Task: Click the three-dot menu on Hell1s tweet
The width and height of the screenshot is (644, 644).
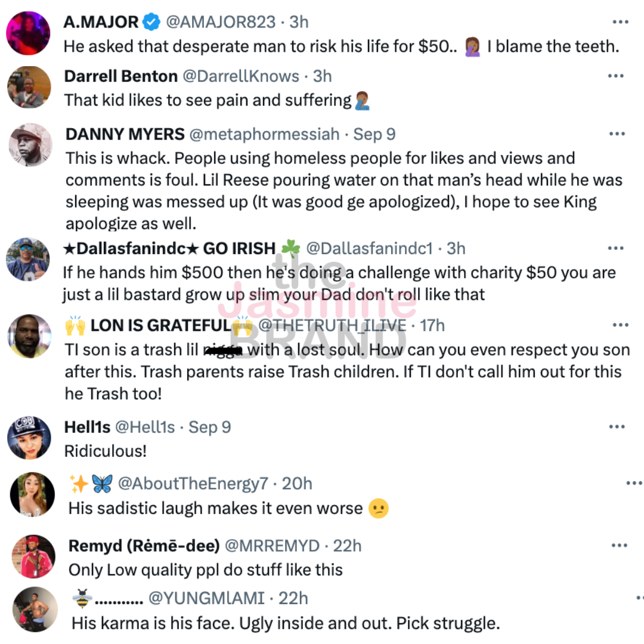Action: pyautogui.click(x=617, y=427)
